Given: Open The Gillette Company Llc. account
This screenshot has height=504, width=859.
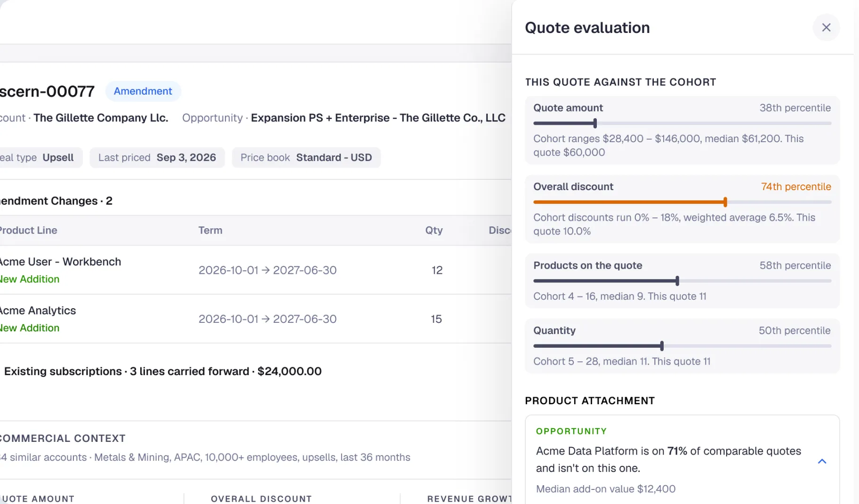Looking at the screenshot, I should click(101, 118).
